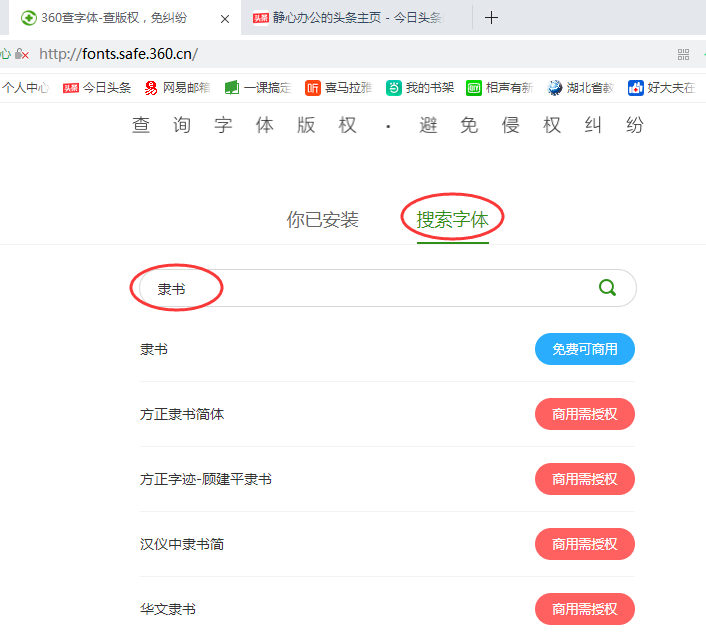Click the QR code icon in address bar

pyautogui.click(x=683, y=54)
